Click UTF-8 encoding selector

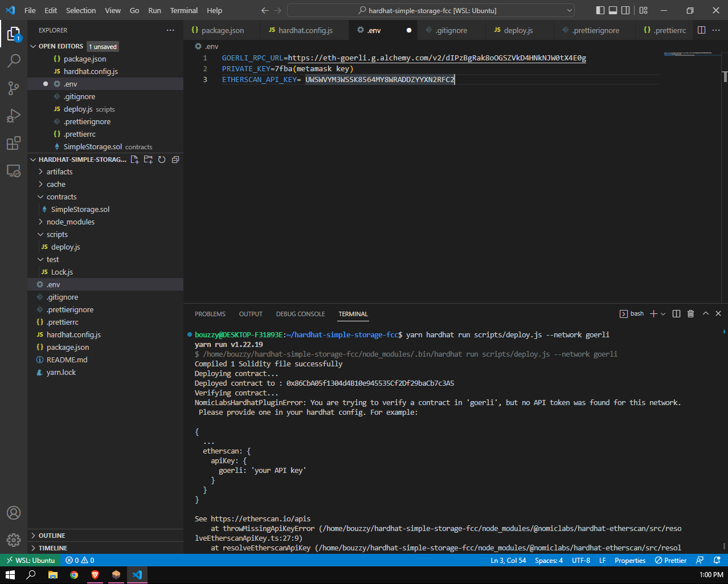click(581, 561)
